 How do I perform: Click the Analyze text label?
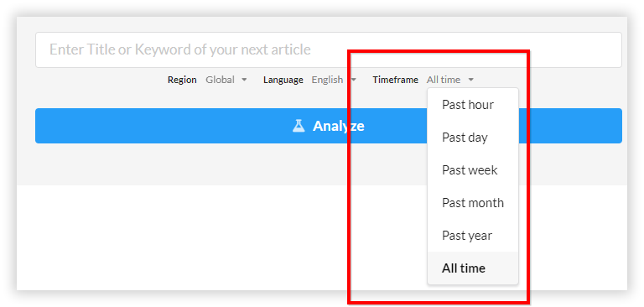(x=339, y=126)
